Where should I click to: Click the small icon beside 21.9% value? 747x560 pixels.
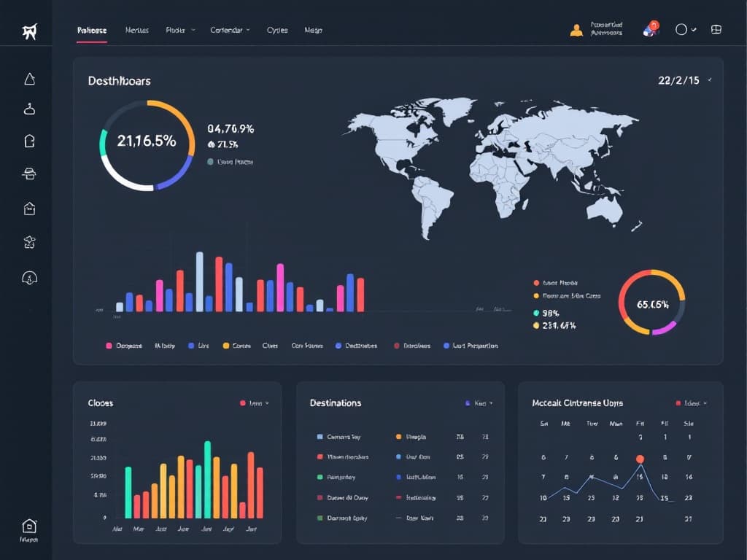(211, 144)
